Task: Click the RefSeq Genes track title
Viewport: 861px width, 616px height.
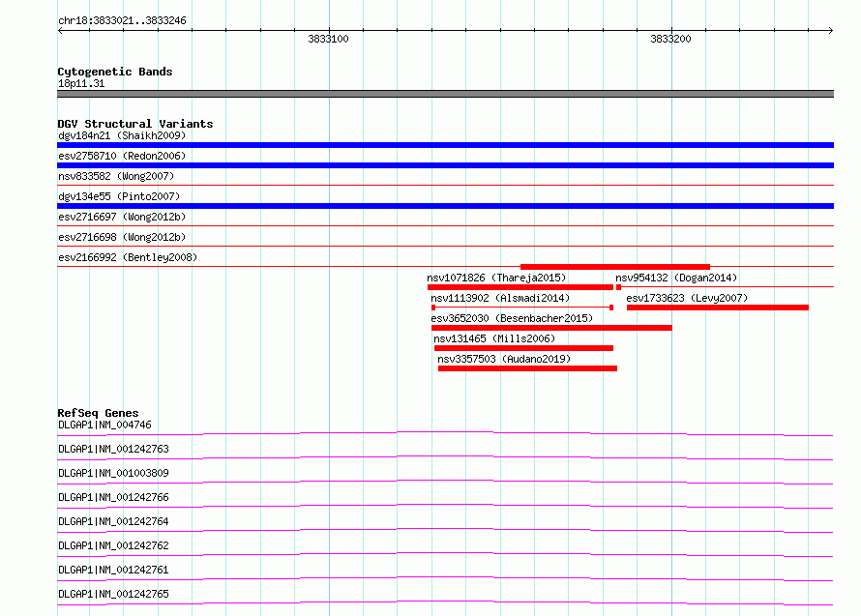Action: pyautogui.click(x=98, y=413)
